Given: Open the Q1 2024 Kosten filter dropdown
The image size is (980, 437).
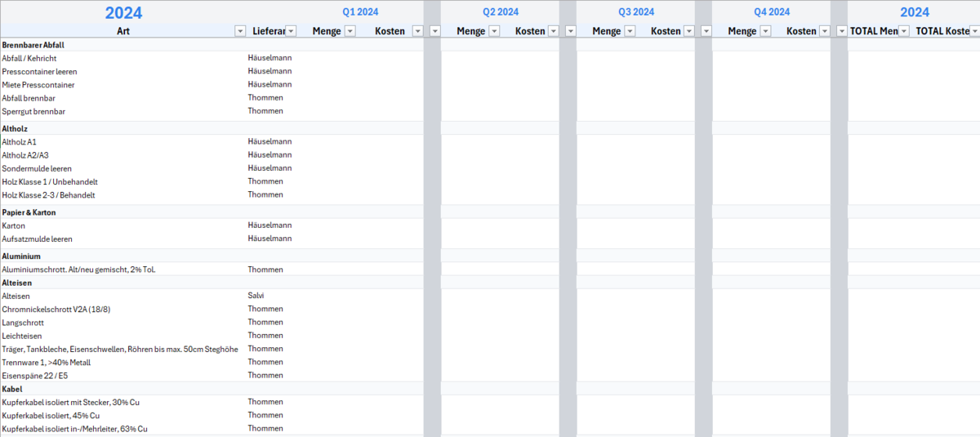Looking at the screenshot, I should pyautogui.click(x=417, y=31).
